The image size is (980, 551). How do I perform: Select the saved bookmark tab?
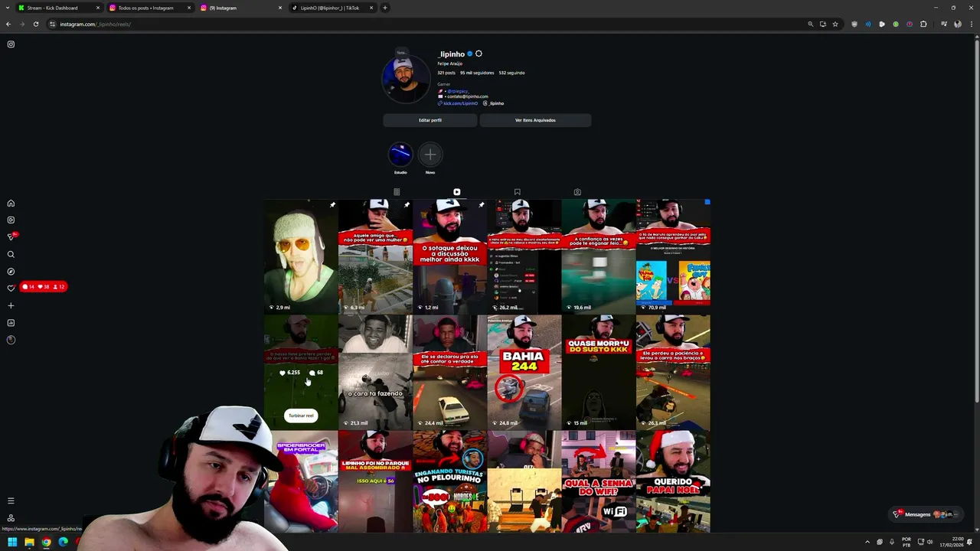point(517,192)
